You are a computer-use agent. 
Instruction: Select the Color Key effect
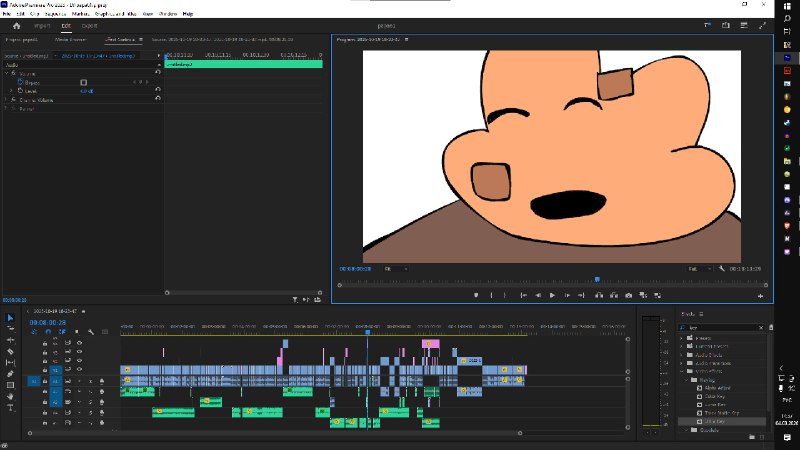click(x=714, y=396)
